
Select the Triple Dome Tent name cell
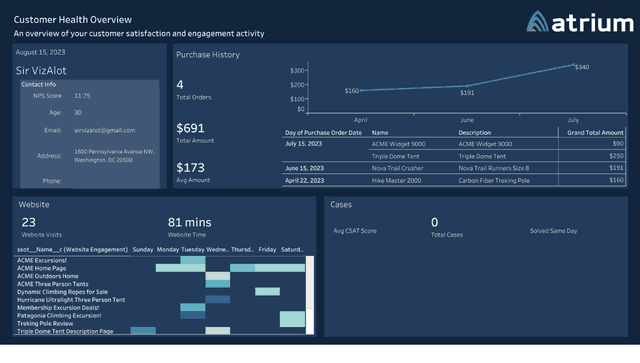[x=395, y=156]
